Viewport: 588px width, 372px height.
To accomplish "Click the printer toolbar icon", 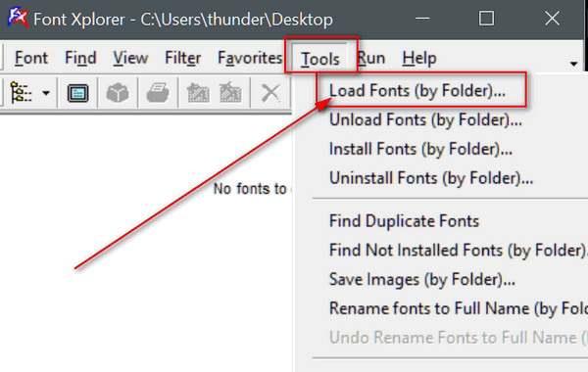I will [x=158, y=93].
